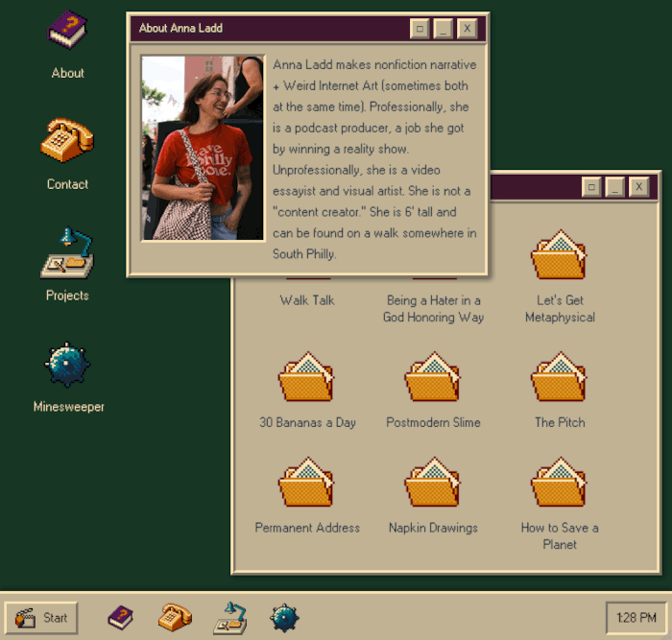The image size is (672, 640).
Task: Click the taskbar telephone Contact icon
Action: pos(175,617)
